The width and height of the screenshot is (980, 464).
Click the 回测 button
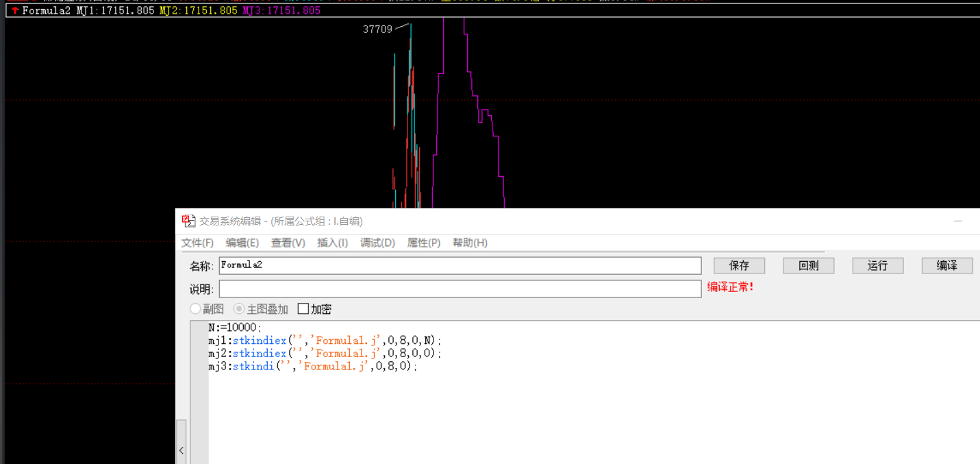coord(809,265)
